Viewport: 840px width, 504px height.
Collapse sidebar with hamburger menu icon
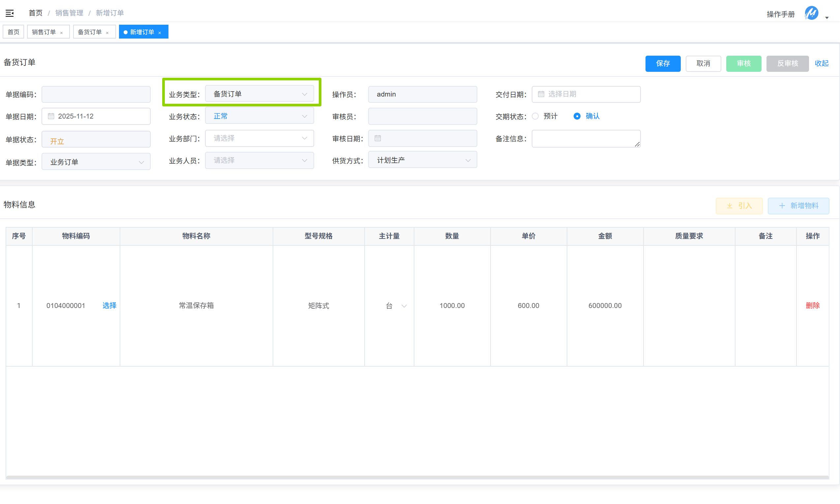[10, 13]
